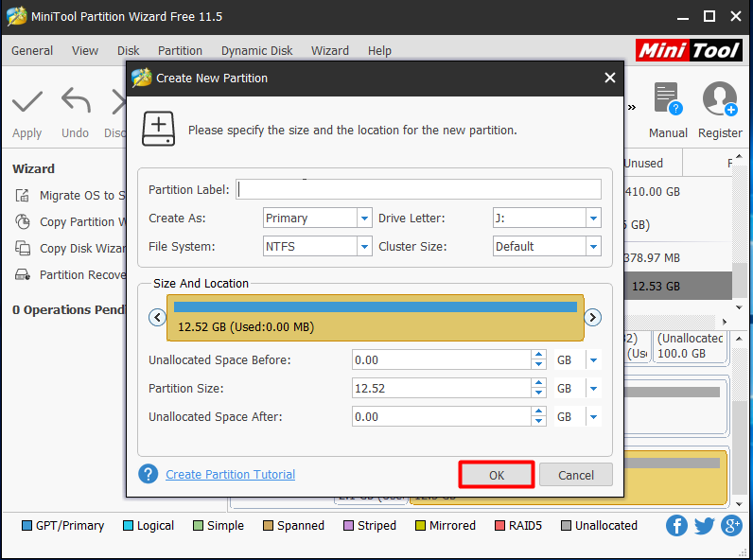Decrease Partition Size with down arrow

(x=539, y=394)
